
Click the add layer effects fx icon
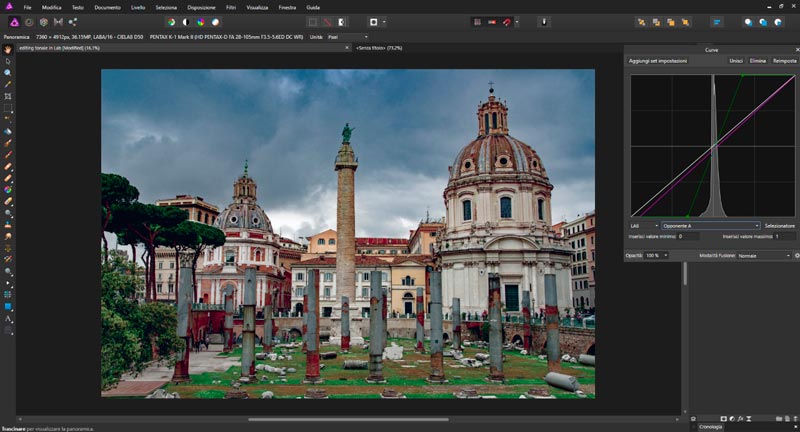coord(740,419)
